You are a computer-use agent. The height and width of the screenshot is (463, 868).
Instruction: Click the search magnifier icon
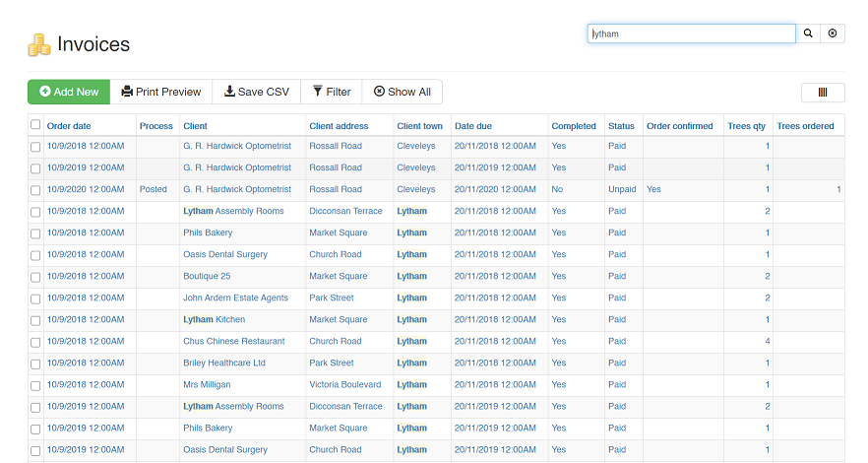tap(808, 33)
